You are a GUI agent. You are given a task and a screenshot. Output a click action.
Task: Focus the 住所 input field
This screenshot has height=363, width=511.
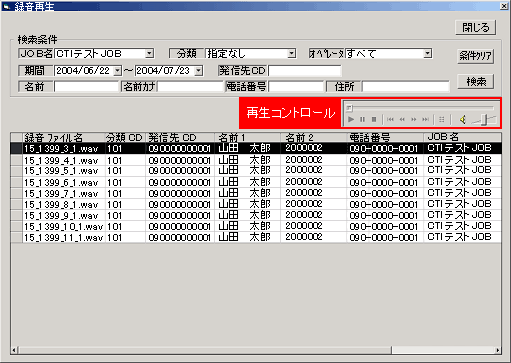[406, 87]
